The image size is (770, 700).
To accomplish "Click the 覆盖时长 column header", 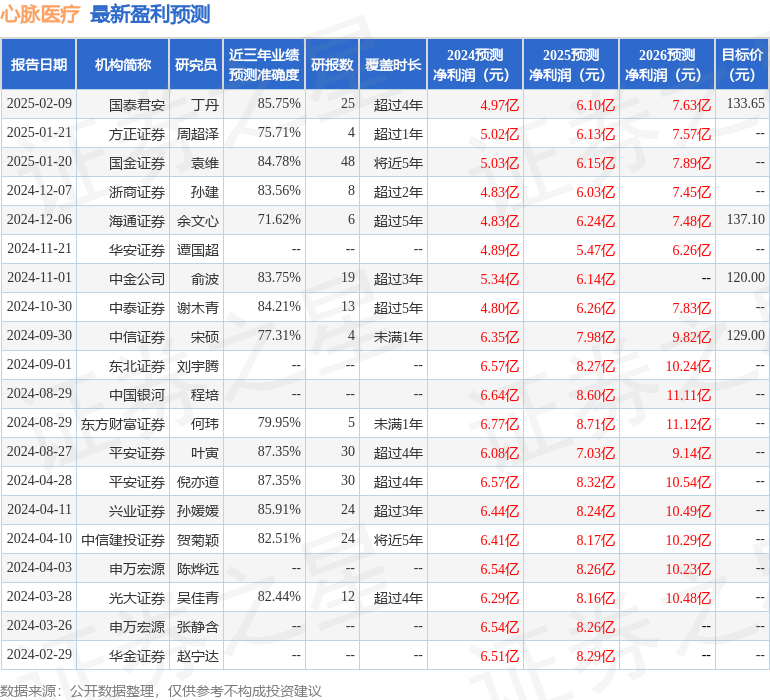I will (393, 64).
